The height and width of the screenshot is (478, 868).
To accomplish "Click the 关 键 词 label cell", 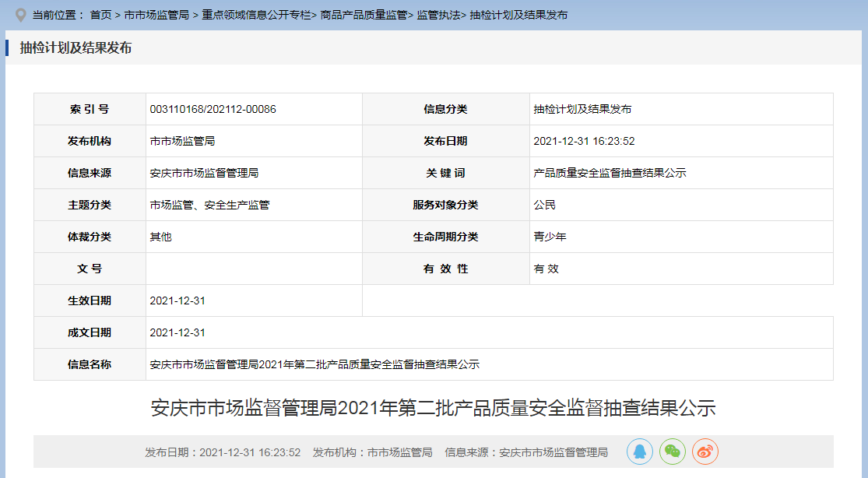I will click(x=445, y=173).
